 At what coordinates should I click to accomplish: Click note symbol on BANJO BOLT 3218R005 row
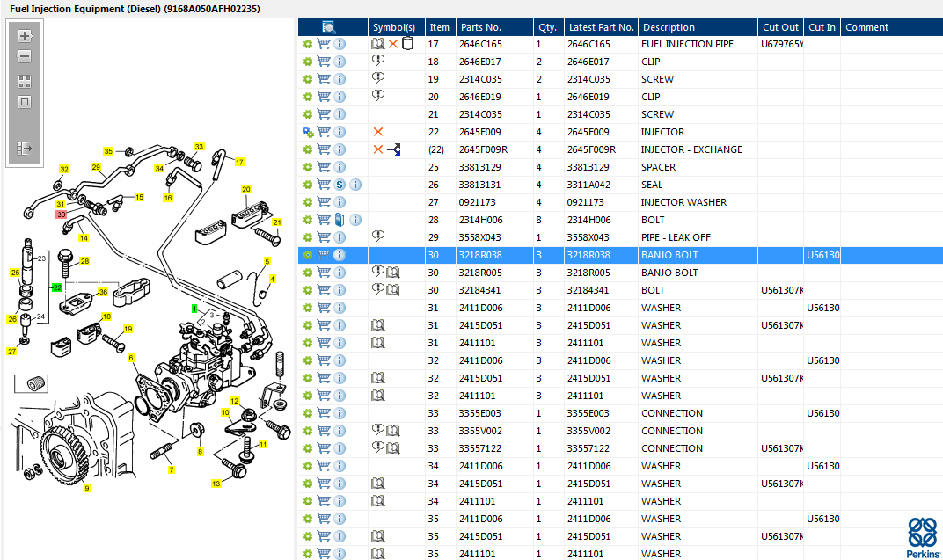(377, 272)
